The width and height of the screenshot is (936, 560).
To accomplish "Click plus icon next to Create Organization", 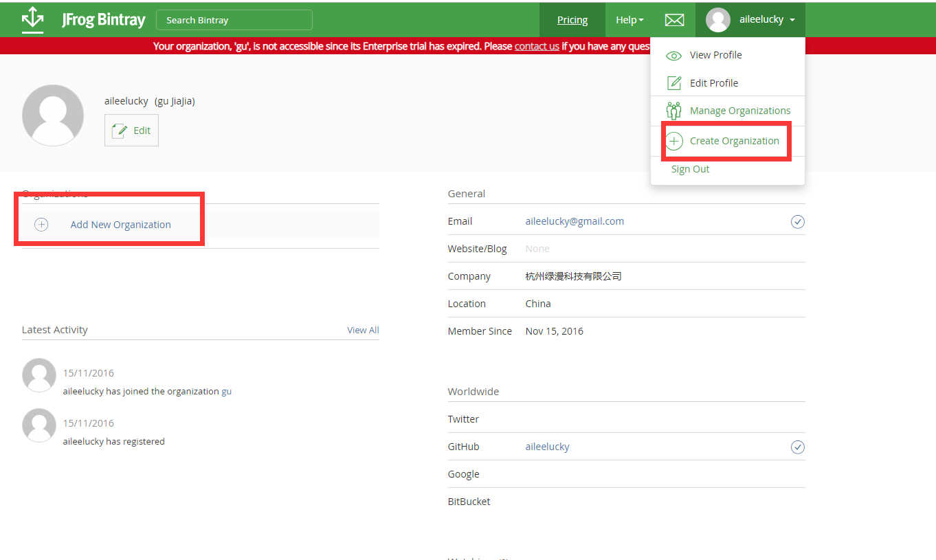I will [x=674, y=142].
